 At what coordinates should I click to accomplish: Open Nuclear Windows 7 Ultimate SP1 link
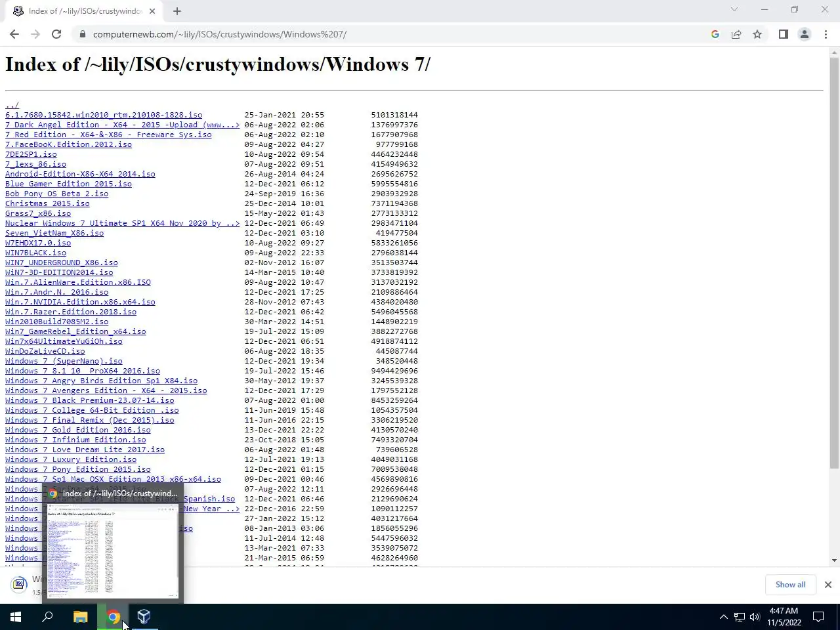[x=122, y=223]
